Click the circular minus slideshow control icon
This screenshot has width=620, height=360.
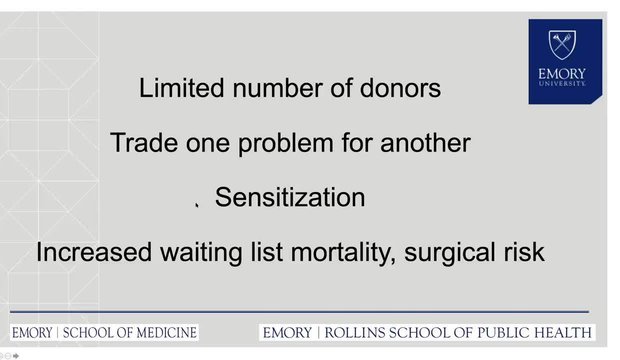8,356
